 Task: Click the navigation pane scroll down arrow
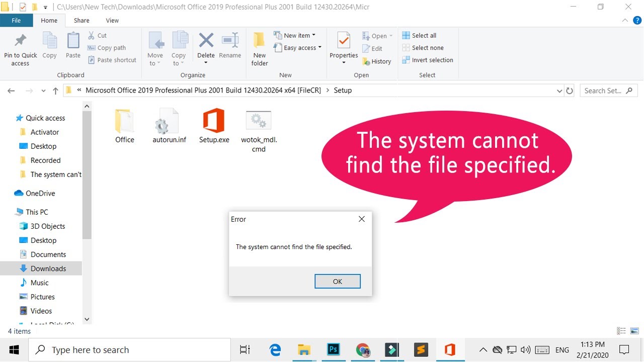pyautogui.click(x=87, y=319)
